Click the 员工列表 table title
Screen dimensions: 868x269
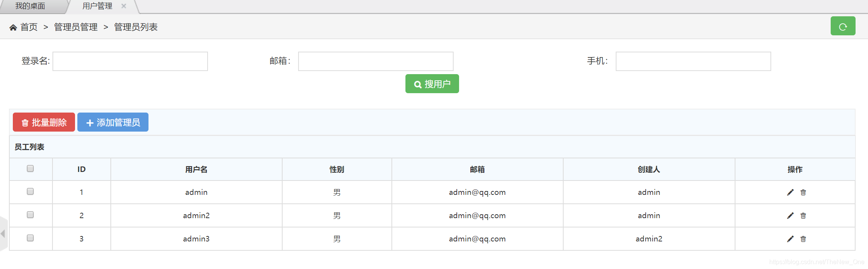click(30, 147)
